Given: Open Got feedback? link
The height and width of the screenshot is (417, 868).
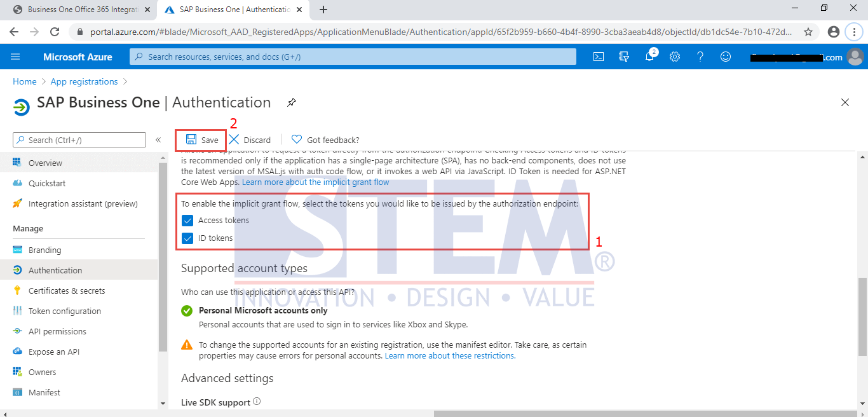Looking at the screenshot, I should (325, 140).
